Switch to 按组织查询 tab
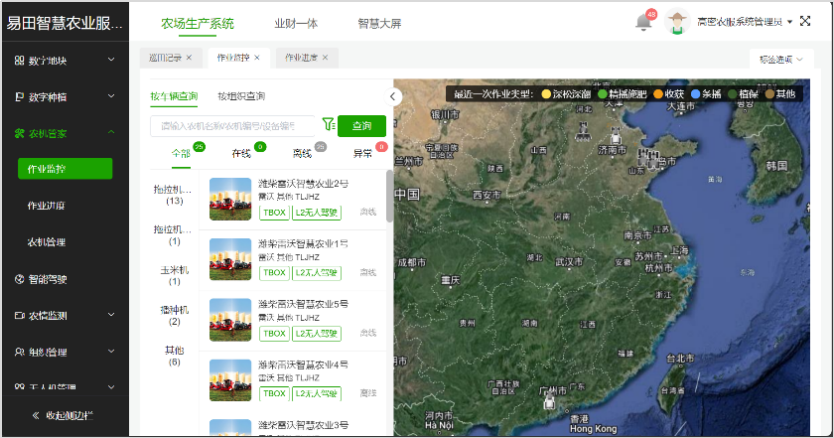 pyautogui.click(x=241, y=96)
